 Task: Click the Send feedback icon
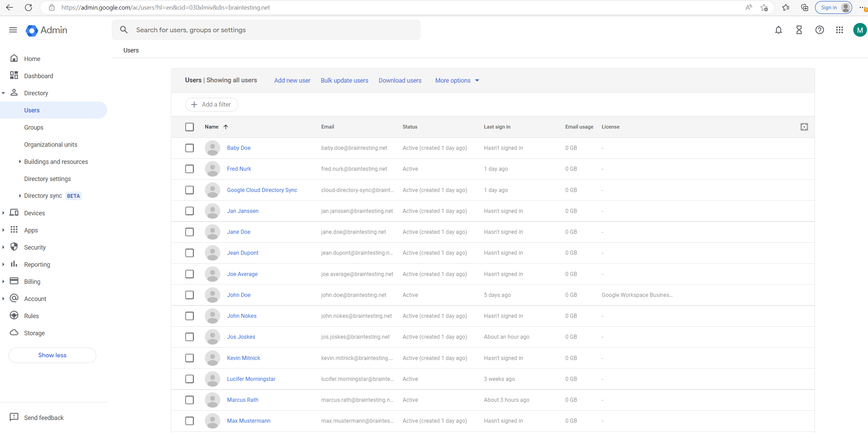(x=14, y=417)
